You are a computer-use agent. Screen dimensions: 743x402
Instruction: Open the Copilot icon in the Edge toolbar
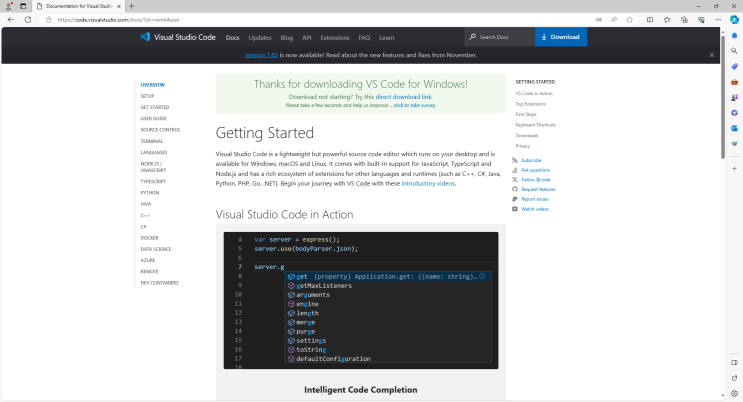[734, 19]
